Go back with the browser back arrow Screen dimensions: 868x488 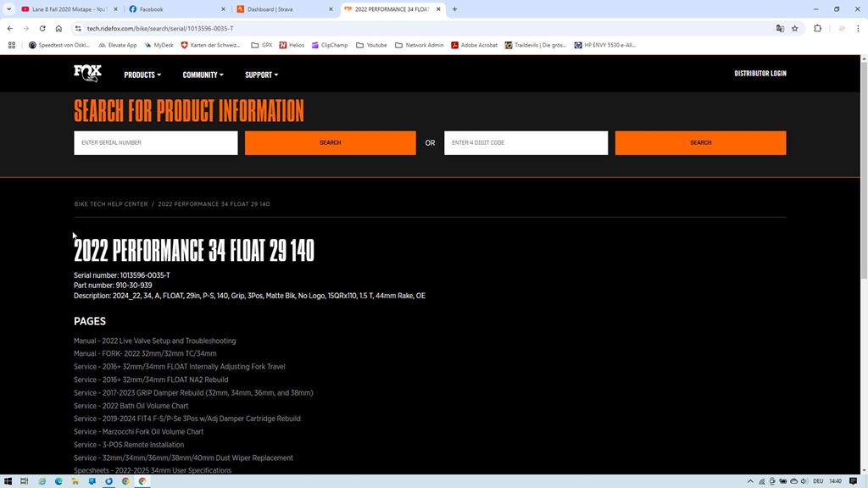click(10, 28)
